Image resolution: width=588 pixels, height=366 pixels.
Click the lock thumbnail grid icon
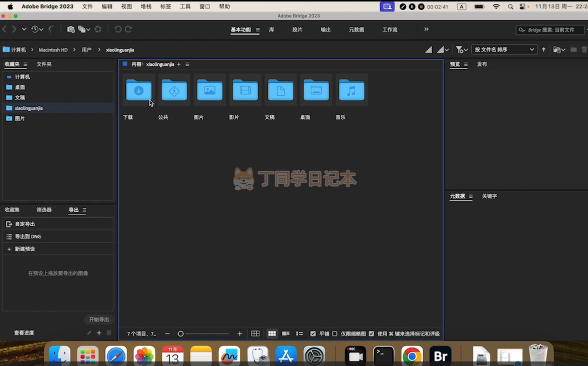click(x=255, y=334)
